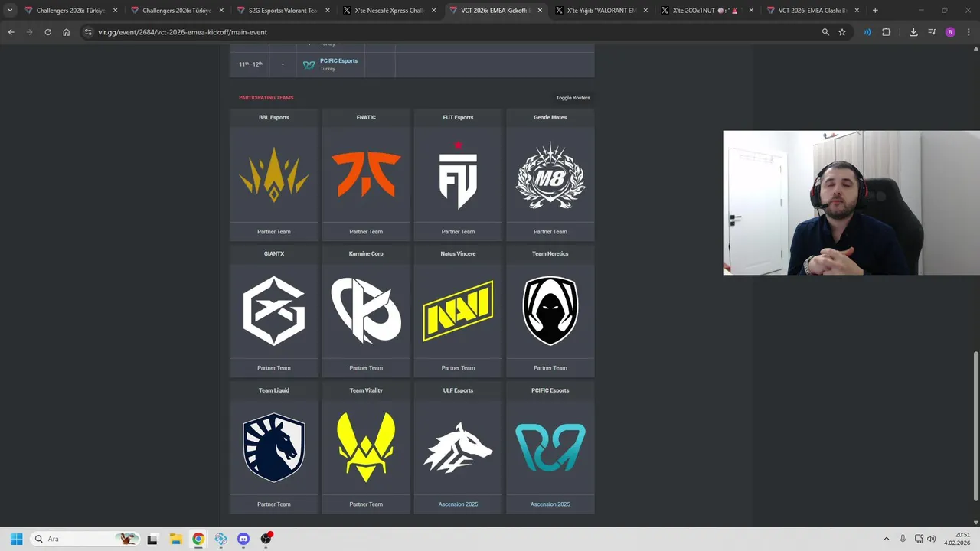
Task: Switch to VCT 2026: EMEA Clash tab
Action: tap(814, 11)
